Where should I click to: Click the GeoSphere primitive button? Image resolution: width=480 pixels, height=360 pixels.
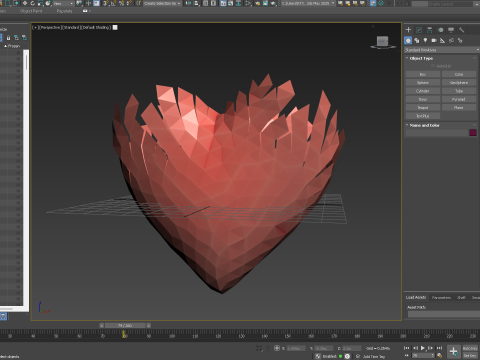pyautogui.click(x=459, y=83)
